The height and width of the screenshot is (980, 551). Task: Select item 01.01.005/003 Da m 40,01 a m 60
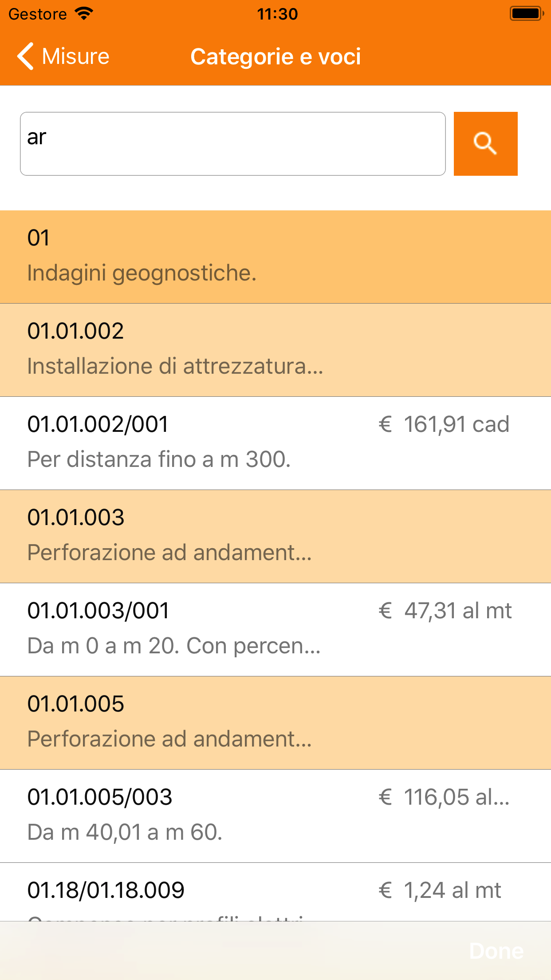coord(275,816)
